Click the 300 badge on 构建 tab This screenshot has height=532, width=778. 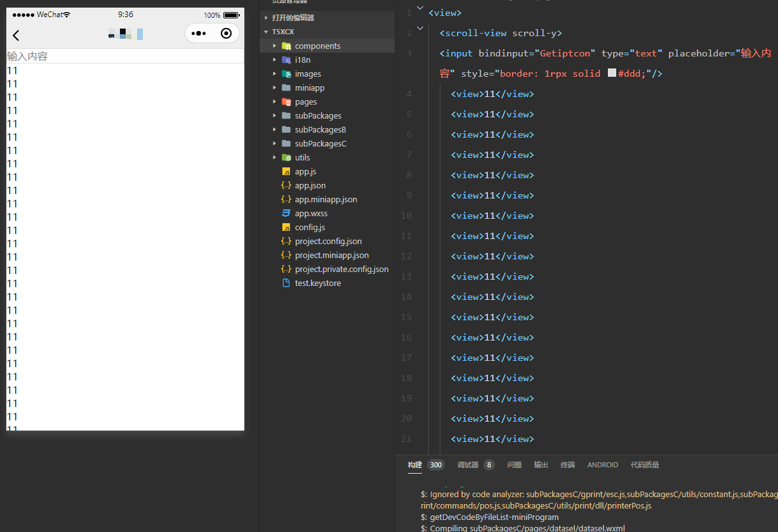435,465
